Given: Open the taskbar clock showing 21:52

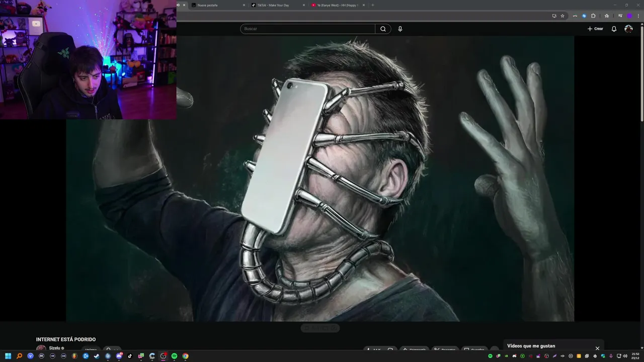Looking at the screenshot, I should [x=635, y=356].
